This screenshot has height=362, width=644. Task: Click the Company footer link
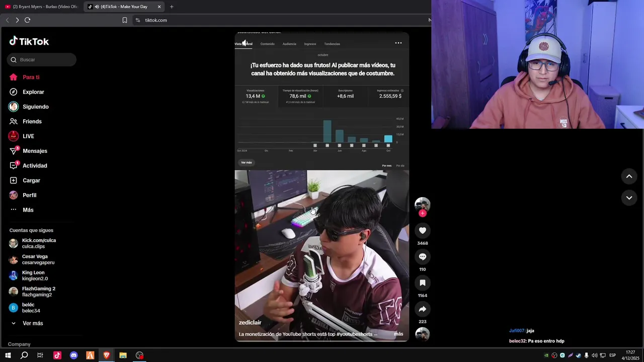pos(19,344)
